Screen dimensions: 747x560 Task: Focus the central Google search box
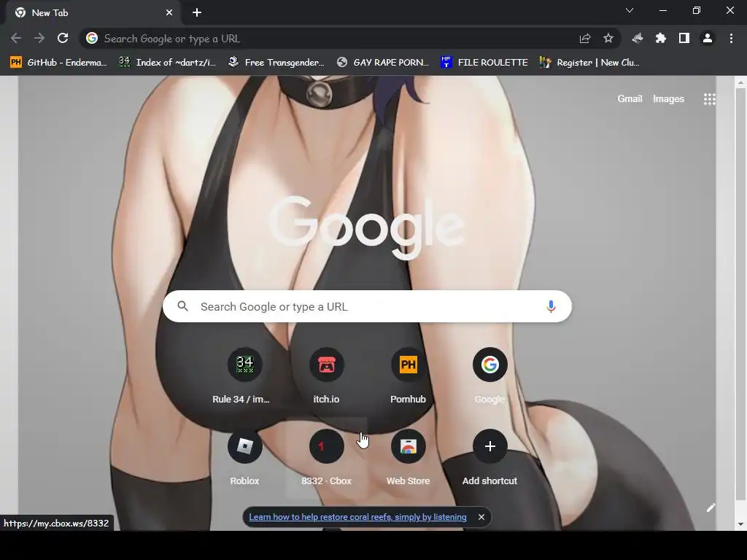pos(367,306)
